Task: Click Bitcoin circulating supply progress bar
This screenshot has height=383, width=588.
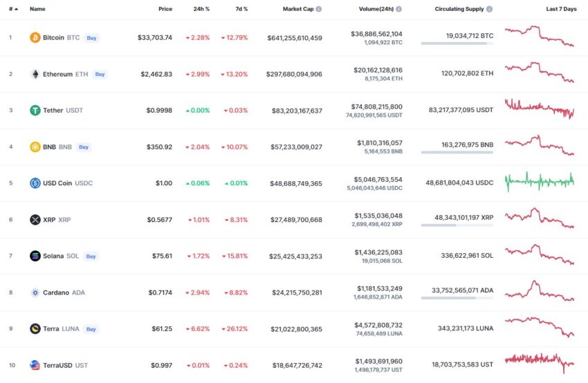Action: (457, 44)
